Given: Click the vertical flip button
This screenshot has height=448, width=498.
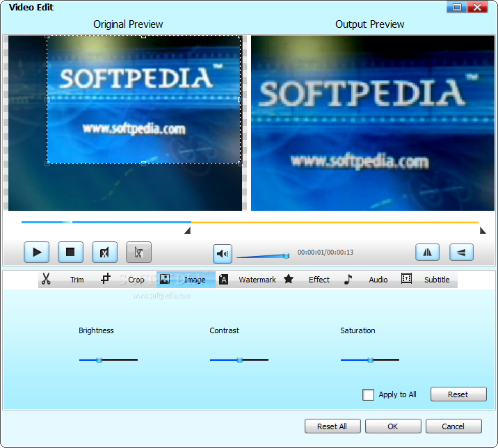Looking at the screenshot, I should click(x=461, y=253).
